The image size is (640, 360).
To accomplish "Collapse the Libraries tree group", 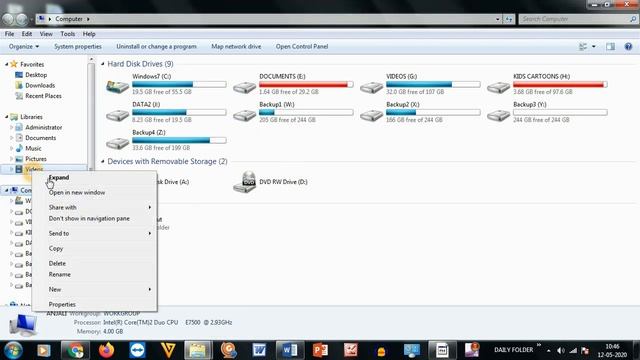I will pos(7,117).
